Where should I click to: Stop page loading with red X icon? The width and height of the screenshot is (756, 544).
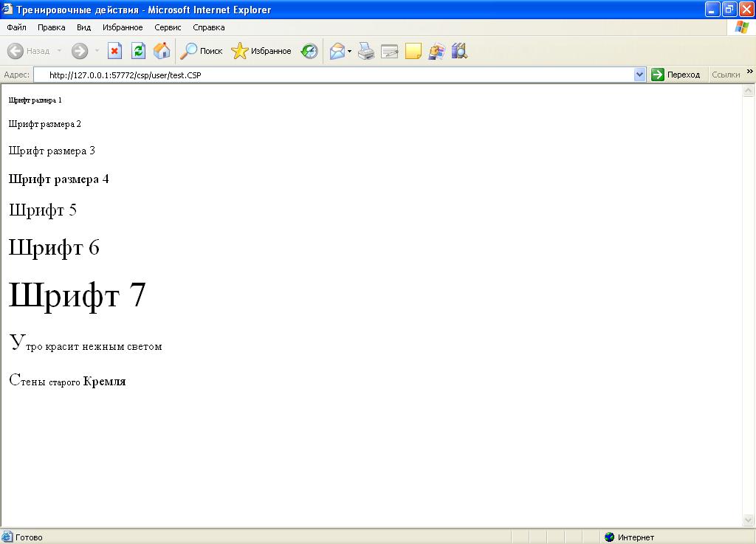114,51
